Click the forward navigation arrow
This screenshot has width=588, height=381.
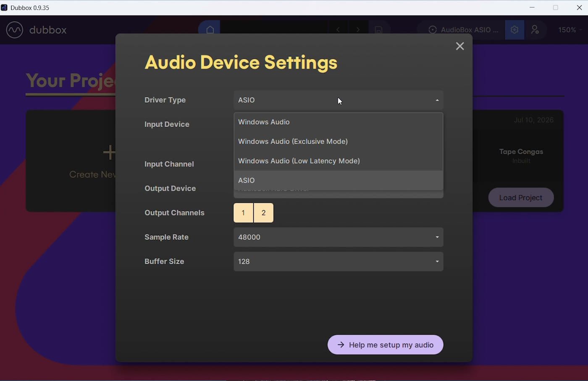(x=358, y=30)
